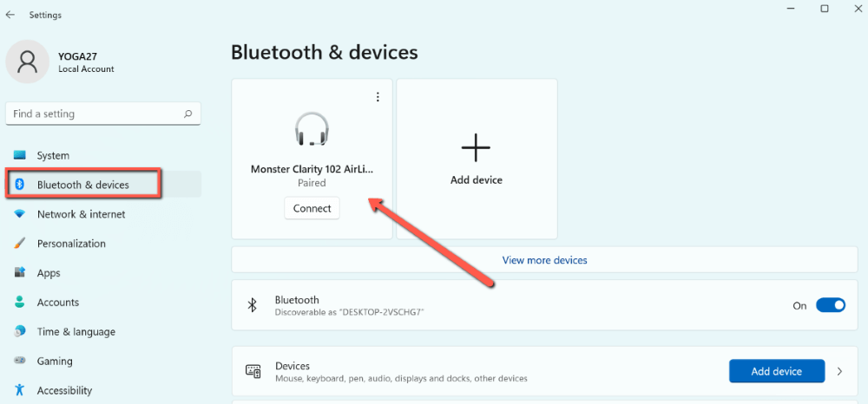This screenshot has width=868, height=404.
Task: Click the back arrow in Settings header
Action: (10, 15)
